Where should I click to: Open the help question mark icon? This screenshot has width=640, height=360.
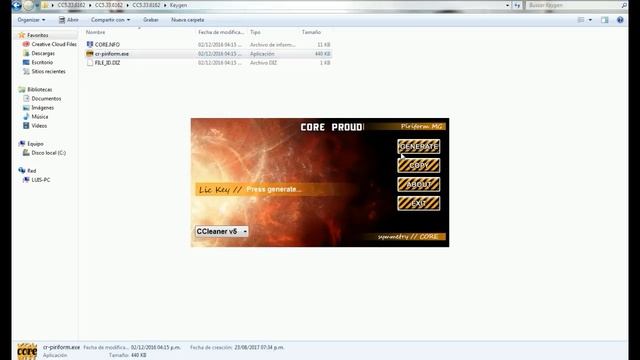coord(620,20)
